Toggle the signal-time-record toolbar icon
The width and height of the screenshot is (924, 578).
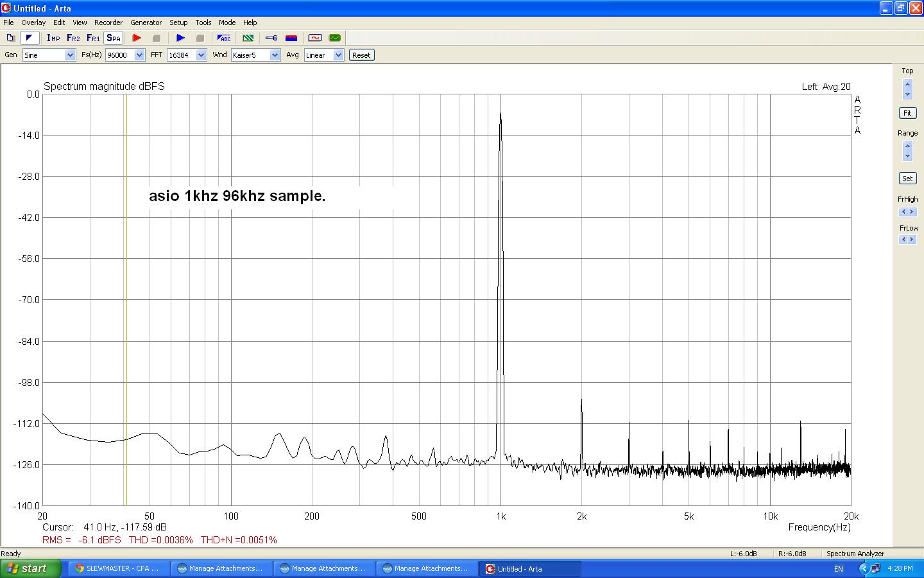pyautogui.click(x=29, y=38)
